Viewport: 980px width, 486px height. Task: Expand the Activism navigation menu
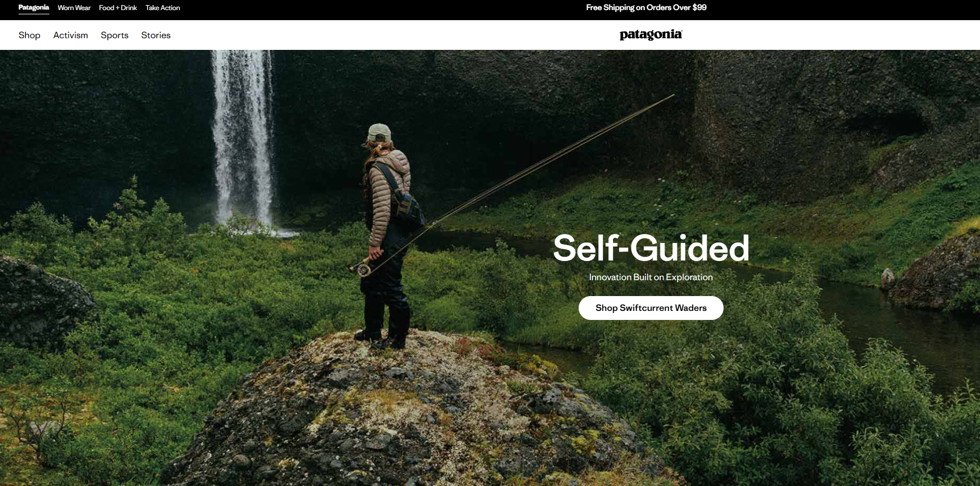tap(71, 35)
